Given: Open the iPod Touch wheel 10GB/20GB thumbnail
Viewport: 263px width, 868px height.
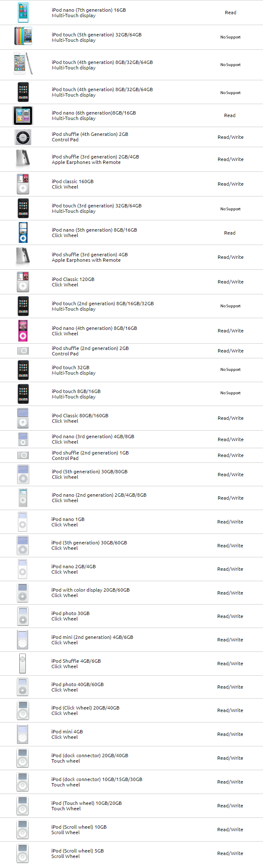Looking at the screenshot, I should tap(23, 806).
